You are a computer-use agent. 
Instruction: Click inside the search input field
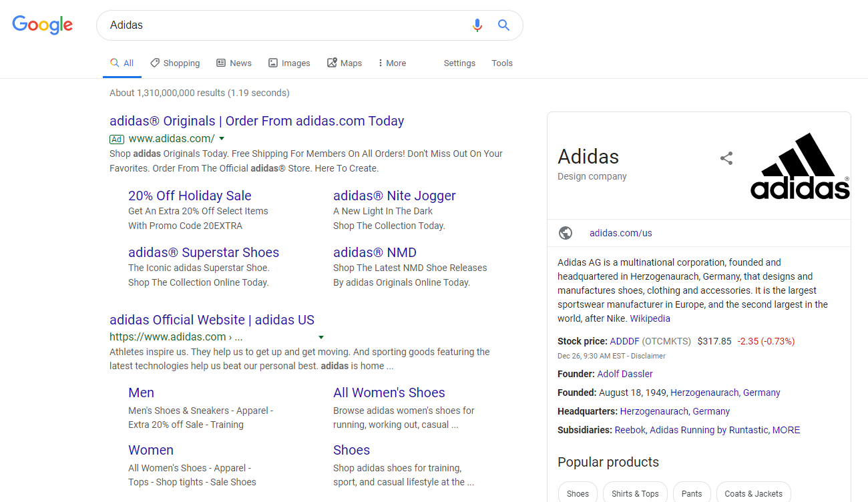pos(267,25)
